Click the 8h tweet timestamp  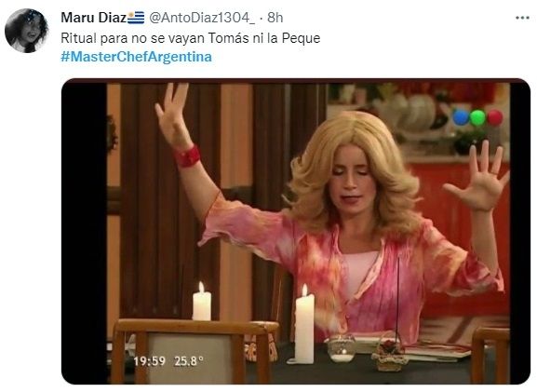click(275, 18)
